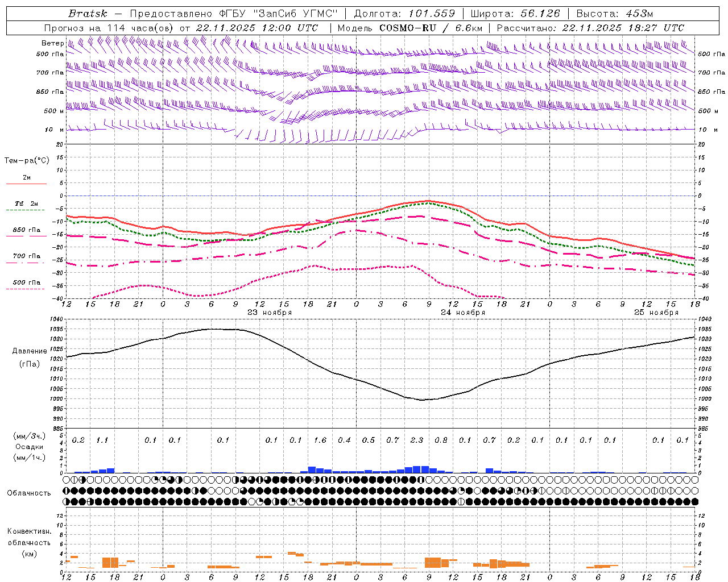Click the Осадки panel label
Viewport: 728px width, 582px height.
30,447
